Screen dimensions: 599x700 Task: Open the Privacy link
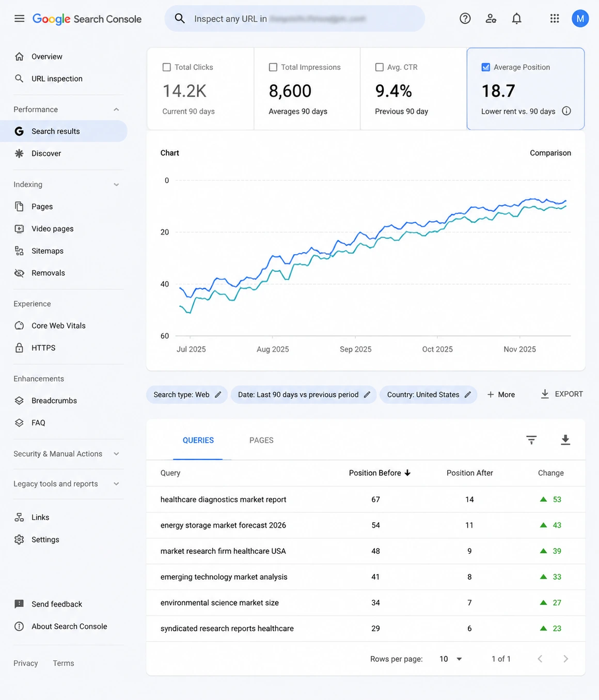click(26, 663)
